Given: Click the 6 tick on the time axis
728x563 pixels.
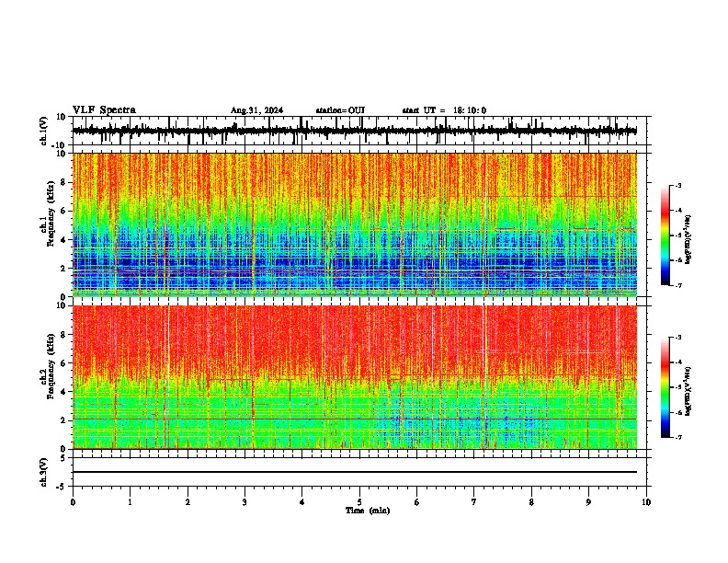Looking at the screenshot, I should [416, 502].
